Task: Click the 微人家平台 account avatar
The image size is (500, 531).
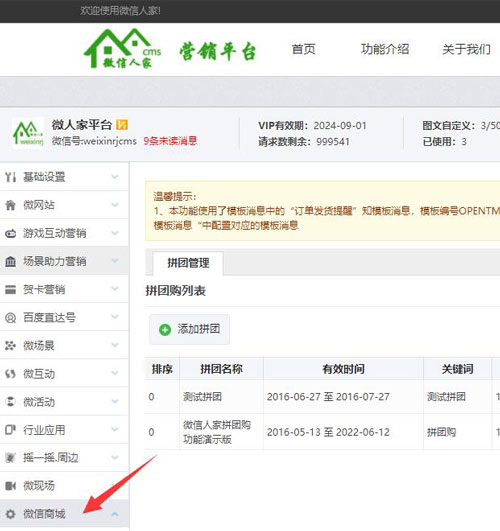Action: point(28,133)
